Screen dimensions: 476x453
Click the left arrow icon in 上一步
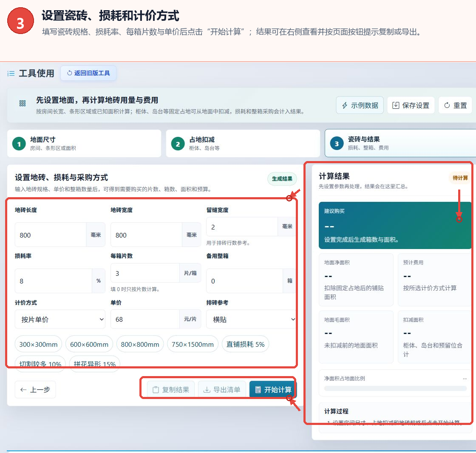coord(23,390)
